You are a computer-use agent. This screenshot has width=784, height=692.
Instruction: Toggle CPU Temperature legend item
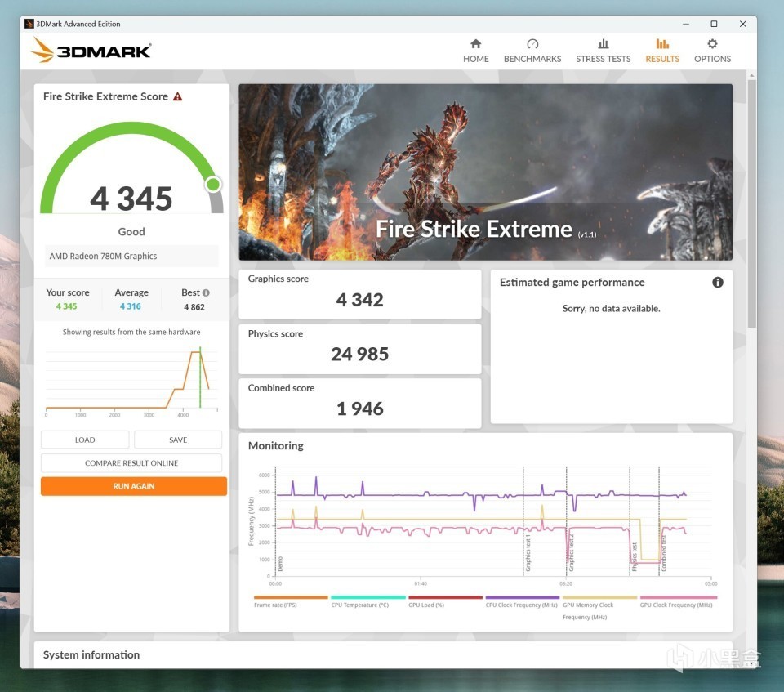click(x=367, y=601)
